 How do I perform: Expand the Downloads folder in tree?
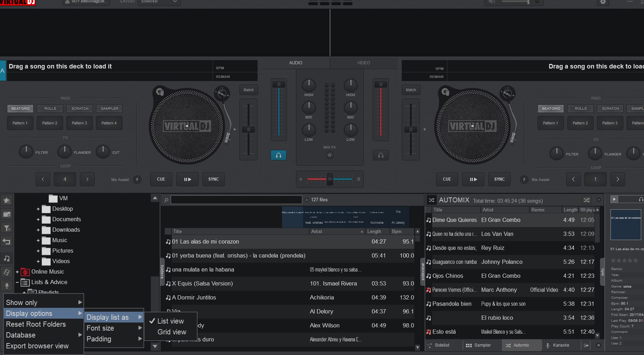39,230
